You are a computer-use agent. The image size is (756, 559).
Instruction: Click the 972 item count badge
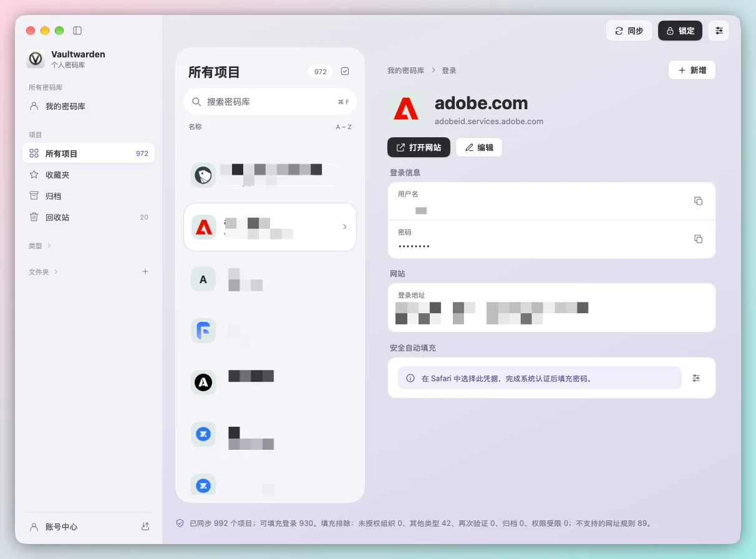(x=321, y=72)
